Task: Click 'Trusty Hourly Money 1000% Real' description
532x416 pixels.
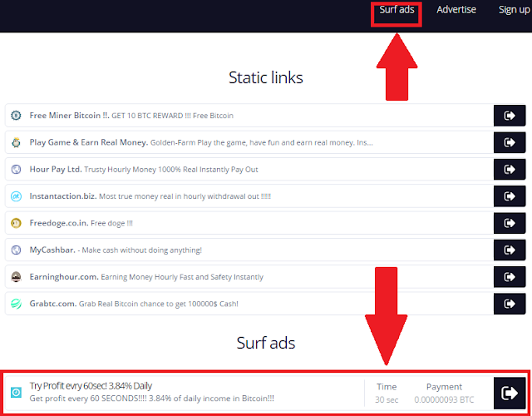Action: (x=171, y=170)
